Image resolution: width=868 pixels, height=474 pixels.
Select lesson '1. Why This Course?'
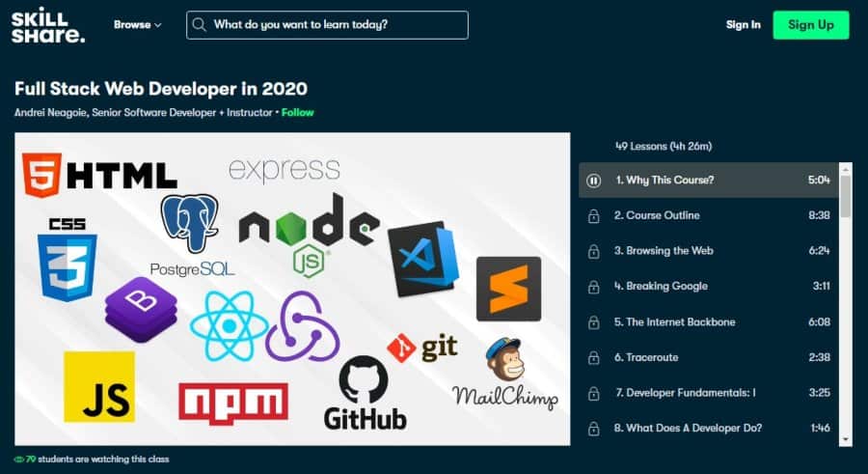[708, 181]
